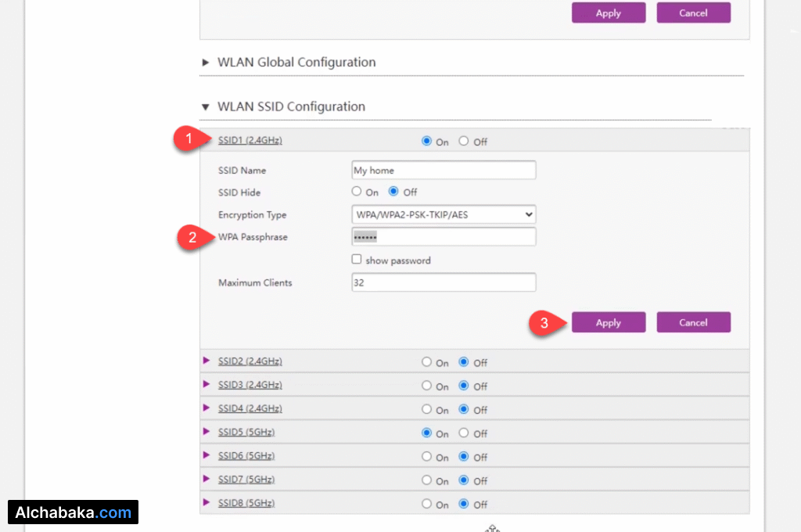Viewport: 801px width, 532px height.
Task: Open the SSID6 (5GHz) link
Action: 246,455
